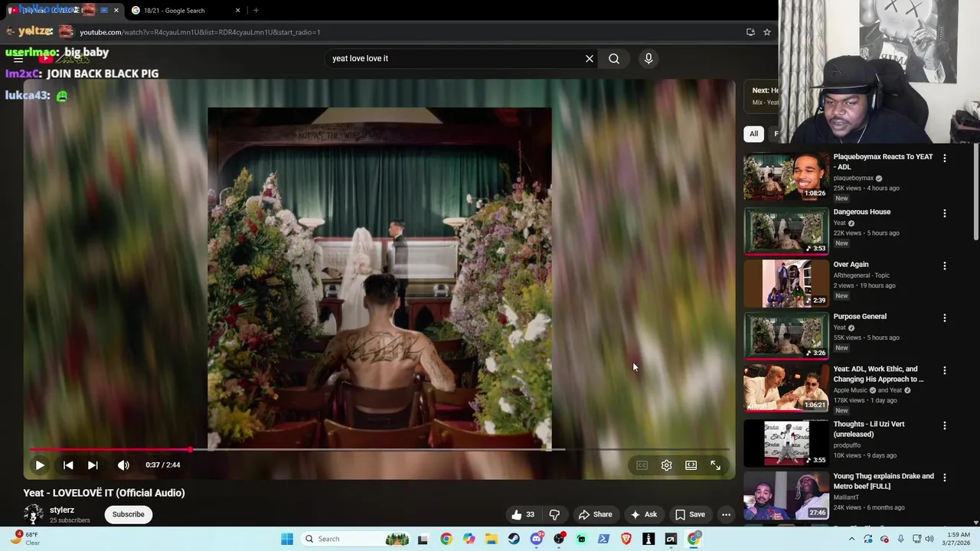Click the Play button in the video player
The height and width of the screenshot is (551, 980).
[40, 465]
